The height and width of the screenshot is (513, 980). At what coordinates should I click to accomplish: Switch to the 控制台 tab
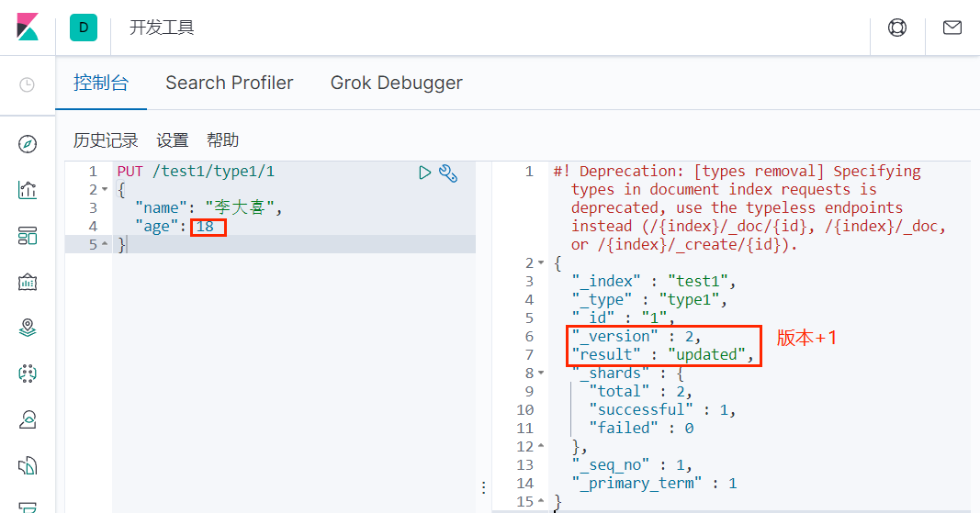[101, 83]
